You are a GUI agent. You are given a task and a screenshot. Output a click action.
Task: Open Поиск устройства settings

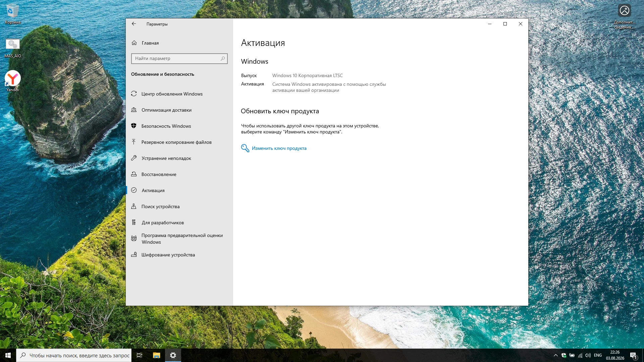coord(179,206)
